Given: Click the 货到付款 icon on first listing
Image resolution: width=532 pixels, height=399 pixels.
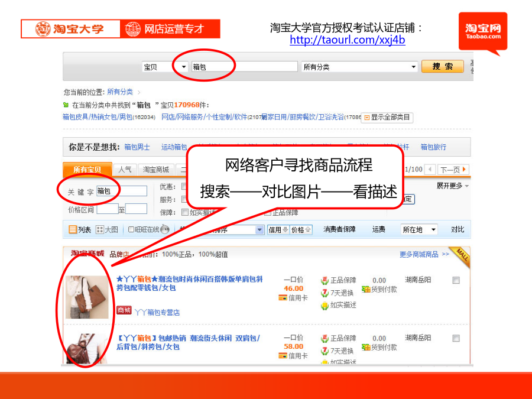Looking at the screenshot, I should (366, 290).
